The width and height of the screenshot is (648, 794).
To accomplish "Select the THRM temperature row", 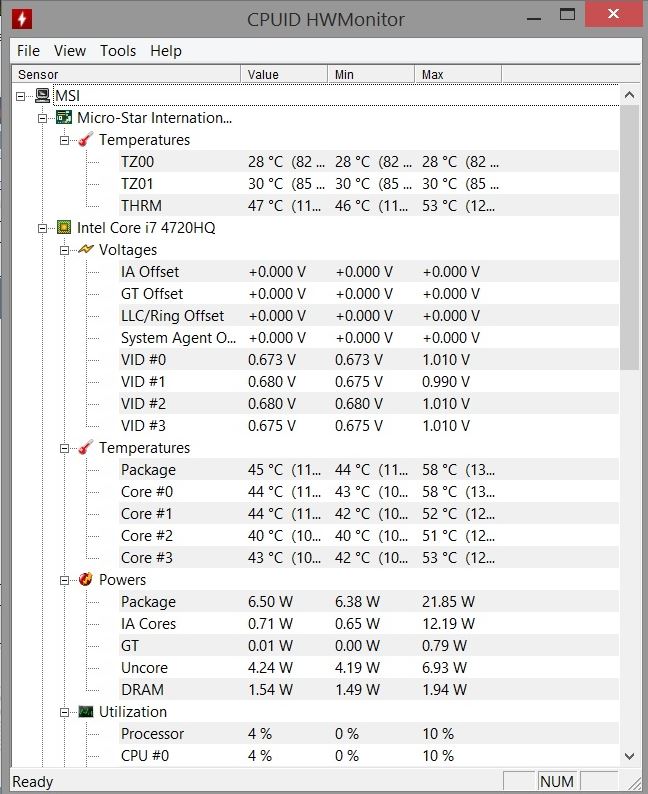I will pyautogui.click(x=368, y=206).
